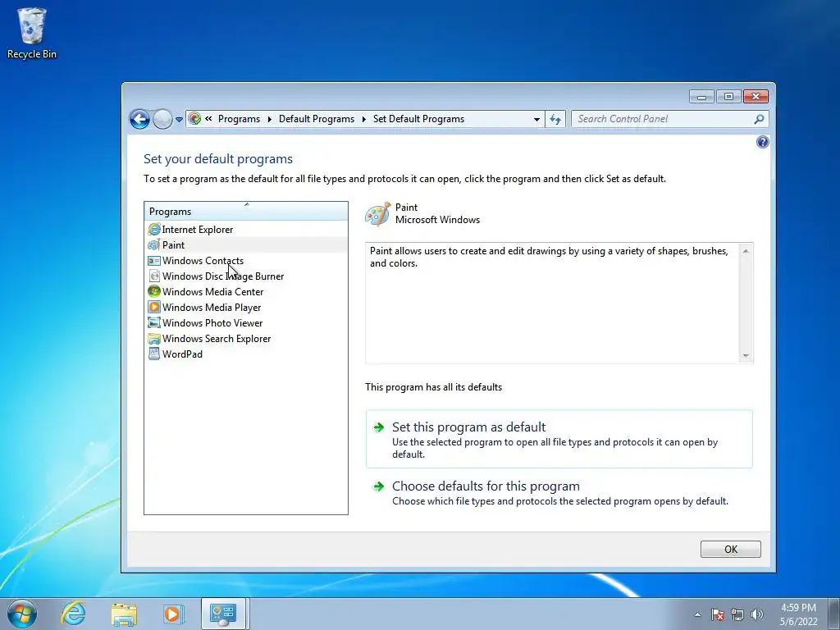
Task: Open Help with the blue question mark icon
Action: (762, 142)
